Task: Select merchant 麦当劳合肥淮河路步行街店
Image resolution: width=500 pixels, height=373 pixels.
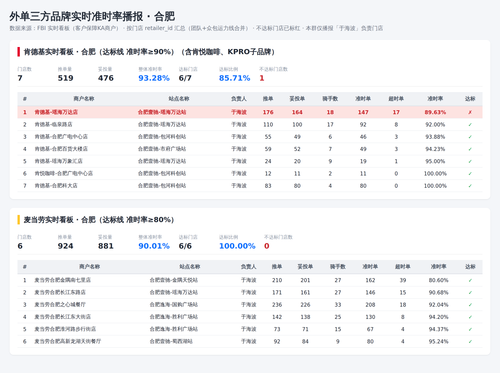Action: (x=65, y=329)
